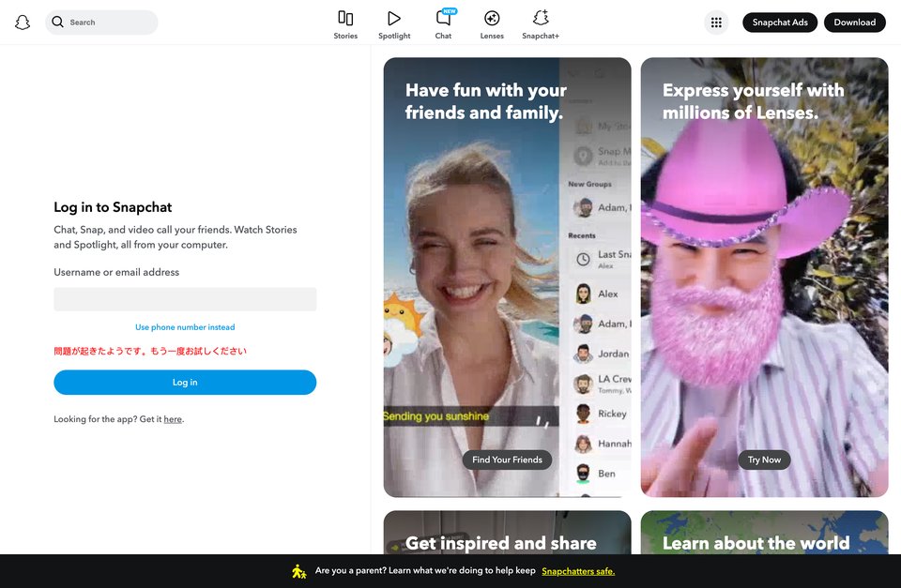Open the Snapchat+ tab

(541, 24)
